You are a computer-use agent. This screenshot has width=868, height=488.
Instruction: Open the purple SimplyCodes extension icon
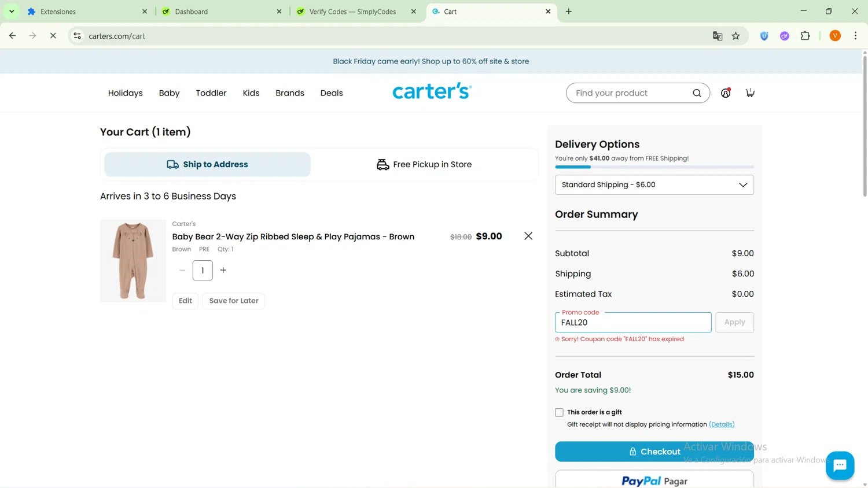(x=785, y=36)
